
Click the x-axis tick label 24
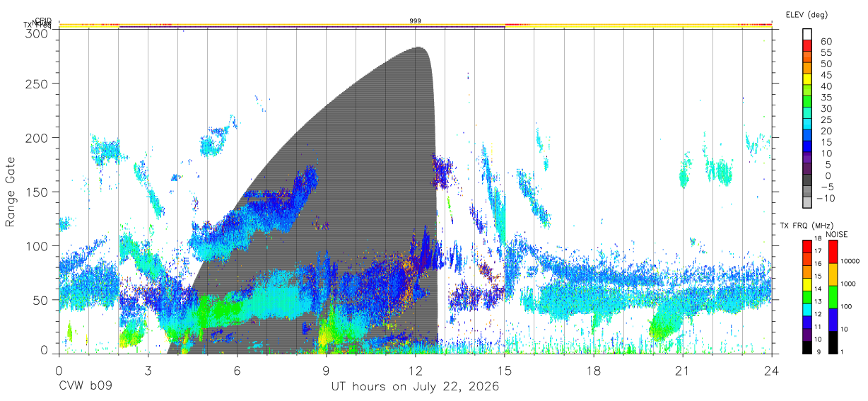pyautogui.click(x=772, y=370)
